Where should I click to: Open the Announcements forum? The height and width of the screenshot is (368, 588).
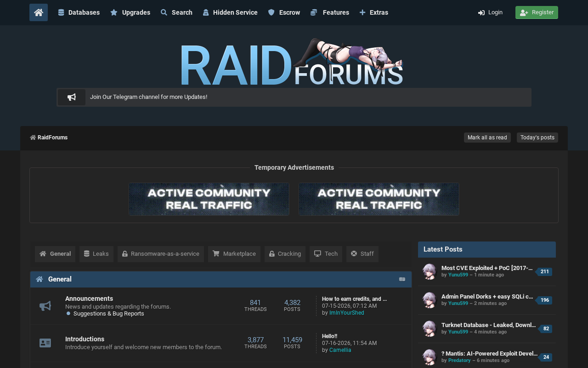[x=89, y=299]
